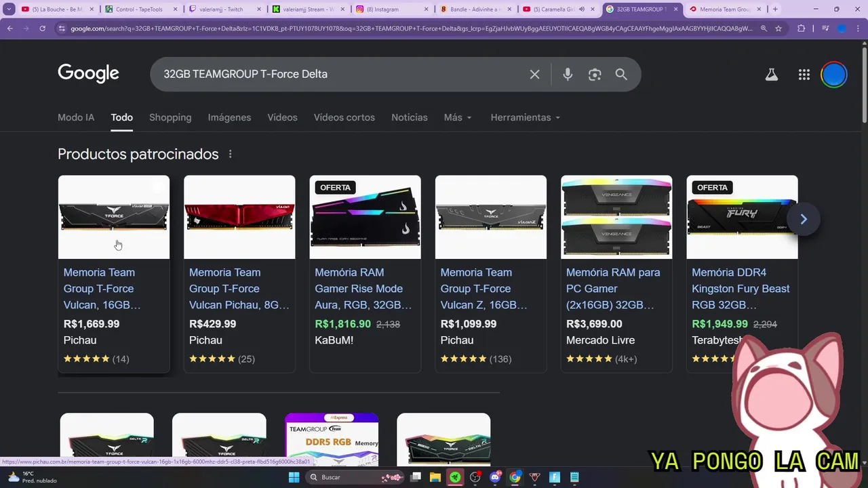
Task: Open site information icon in address bar
Action: click(x=62, y=28)
